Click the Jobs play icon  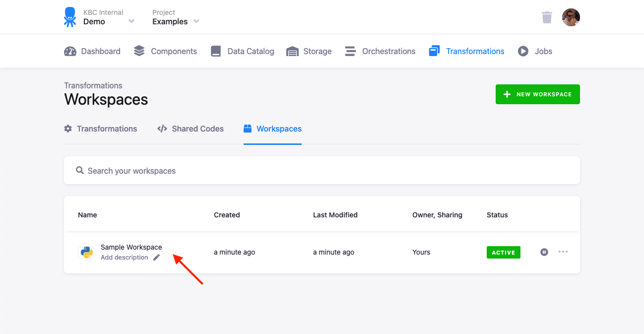pyautogui.click(x=523, y=51)
